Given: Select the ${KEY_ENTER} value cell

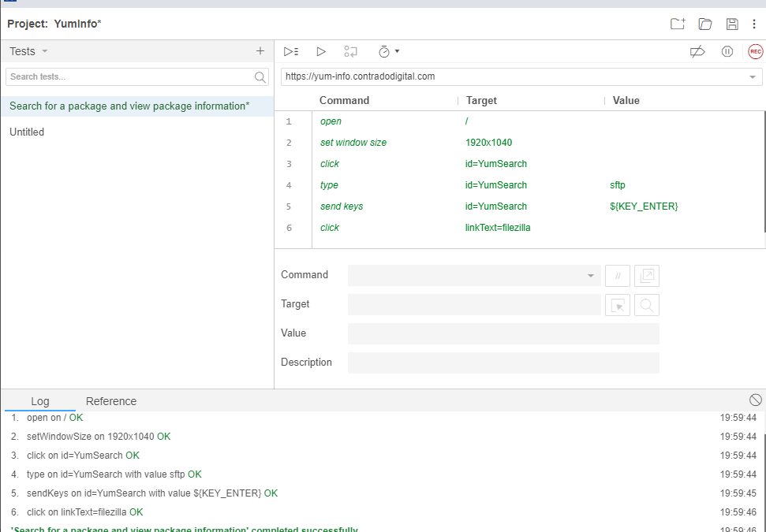Looking at the screenshot, I should 644,206.
